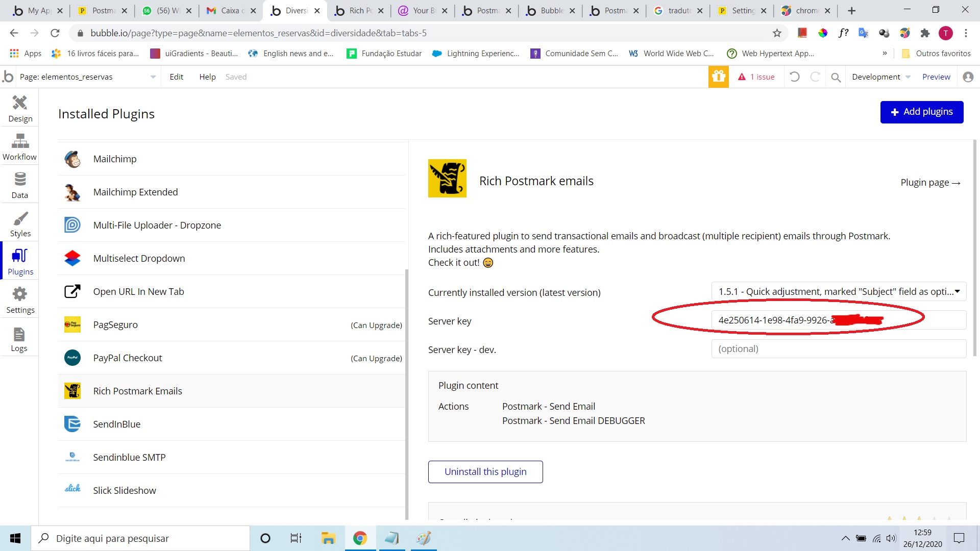Open the Design tab in sidebar
Viewport: 980px width, 551px height.
point(19,109)
